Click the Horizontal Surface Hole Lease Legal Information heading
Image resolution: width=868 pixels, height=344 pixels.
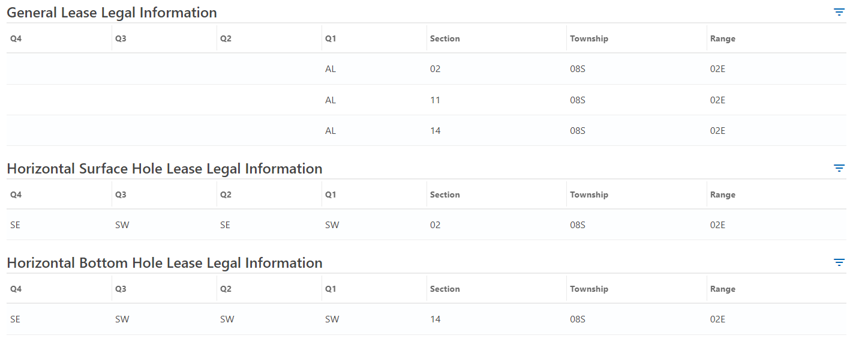(x=164, y=169)
